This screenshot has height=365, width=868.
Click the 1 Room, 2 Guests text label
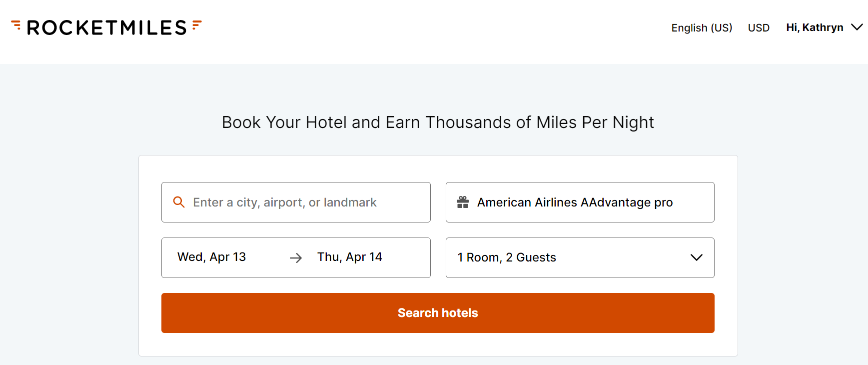click(x=506, y=257)
